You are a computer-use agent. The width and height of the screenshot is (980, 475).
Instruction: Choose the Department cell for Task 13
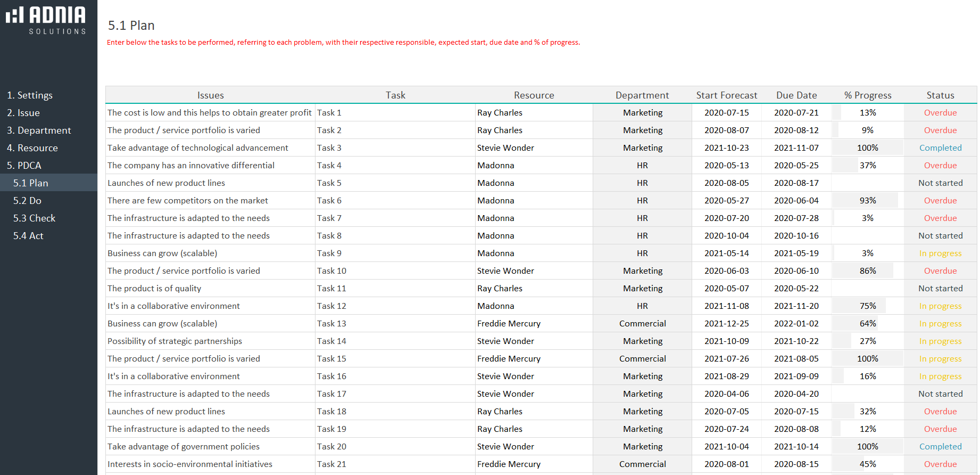(x=642, y=324)
